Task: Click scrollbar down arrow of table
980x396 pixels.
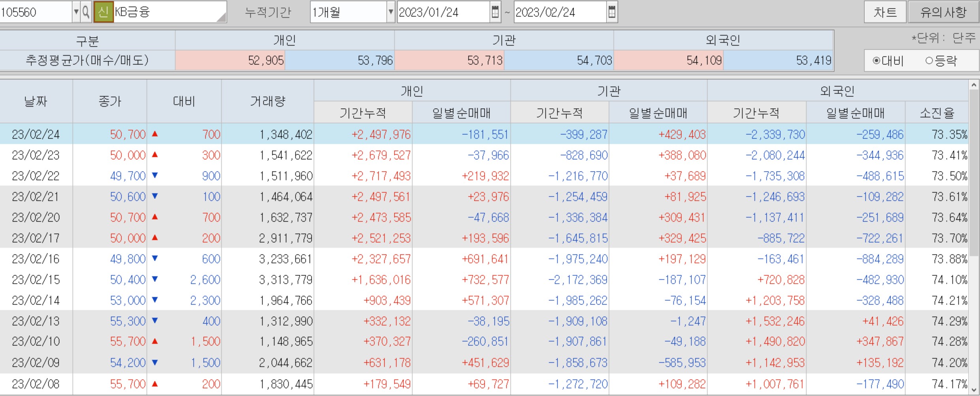Action: pyautogui.click(x=974, y=390)
